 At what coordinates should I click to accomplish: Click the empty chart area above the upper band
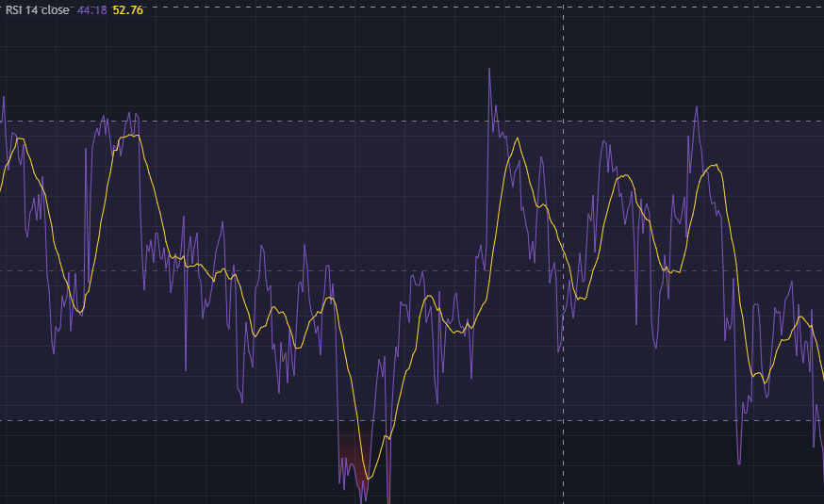[283, 66]
